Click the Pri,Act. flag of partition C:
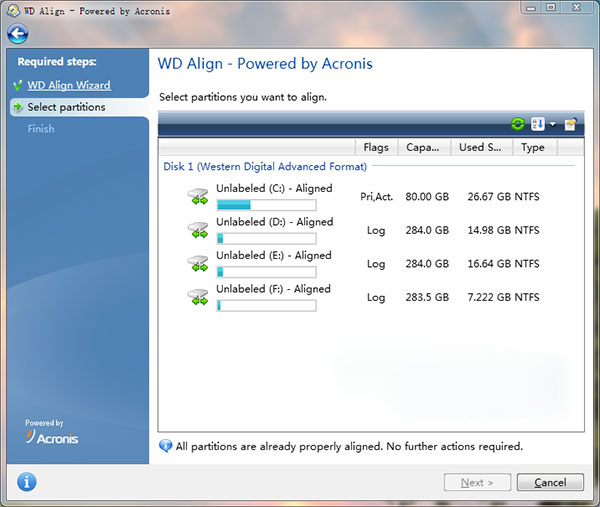The width and height of the screenshot is (600, 507). click(x=377, y=197)
